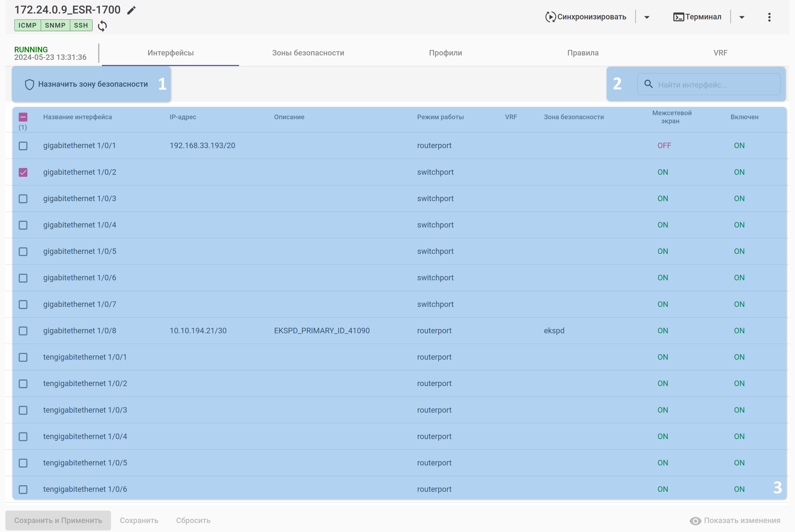Open the Правила tab

point(582,53)
